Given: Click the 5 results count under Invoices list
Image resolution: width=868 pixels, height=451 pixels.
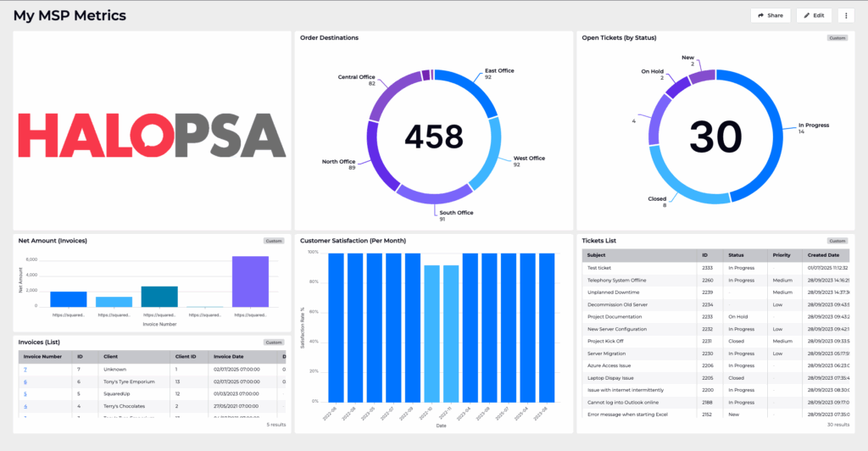Looking at the screenshot, I should (276, 425).
